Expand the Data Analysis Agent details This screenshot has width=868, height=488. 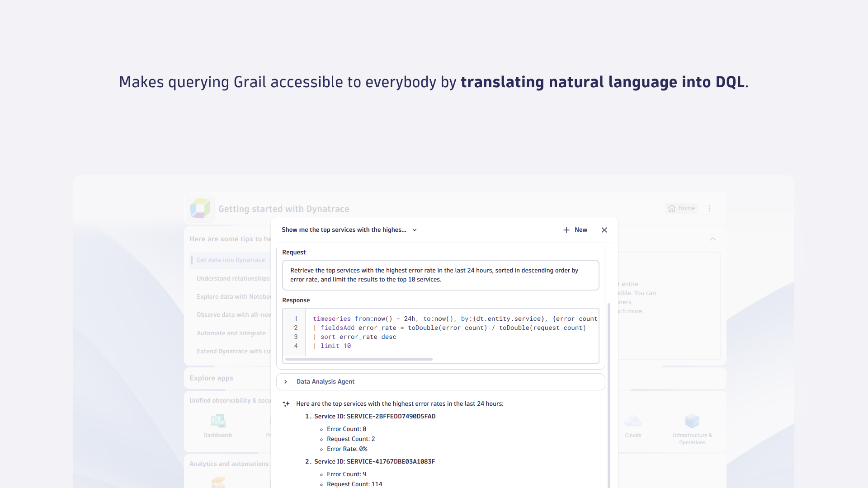pos(286,381)
